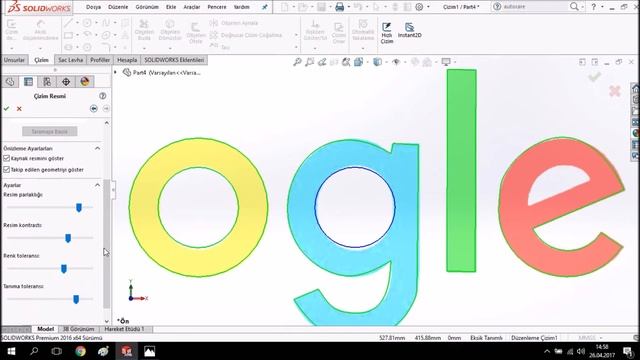Switch to the Hesapla tab
This screenshot has height=360, width=640.
tap(127, 60)
